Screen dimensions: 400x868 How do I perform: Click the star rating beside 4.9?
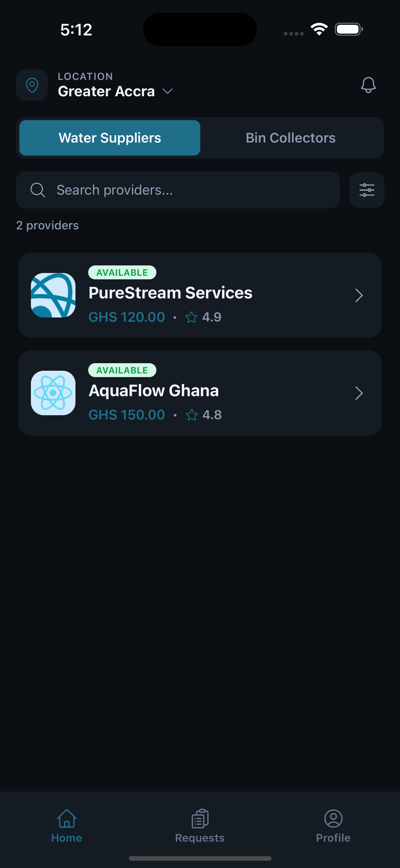point(191,317)
